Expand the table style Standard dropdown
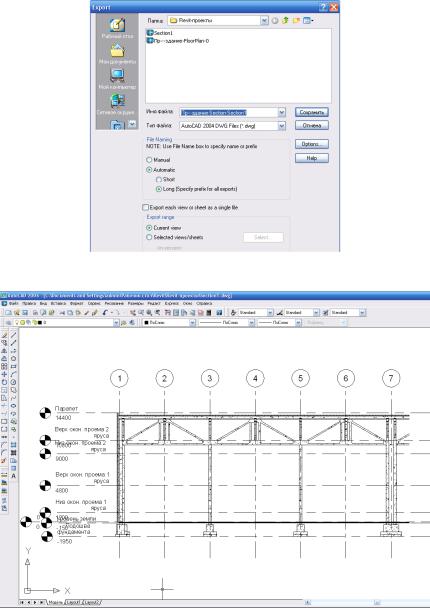Screen dimensions: 430x608 coord(362,313)
